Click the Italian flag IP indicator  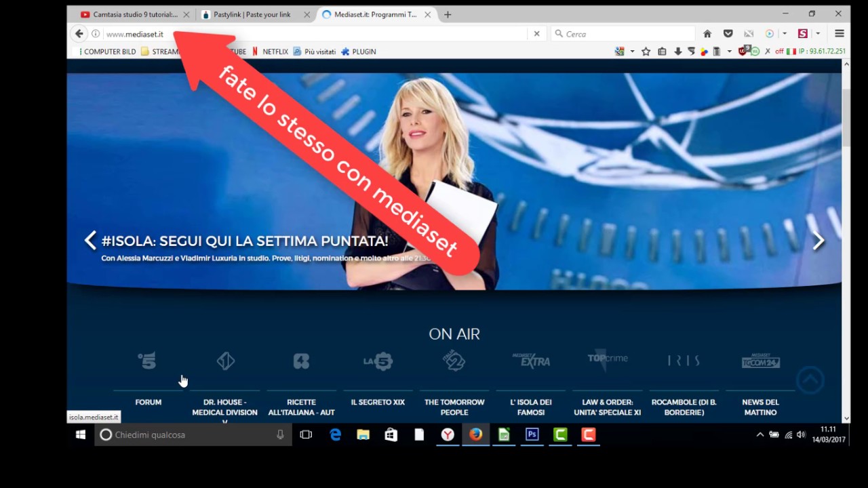(791, 52)
